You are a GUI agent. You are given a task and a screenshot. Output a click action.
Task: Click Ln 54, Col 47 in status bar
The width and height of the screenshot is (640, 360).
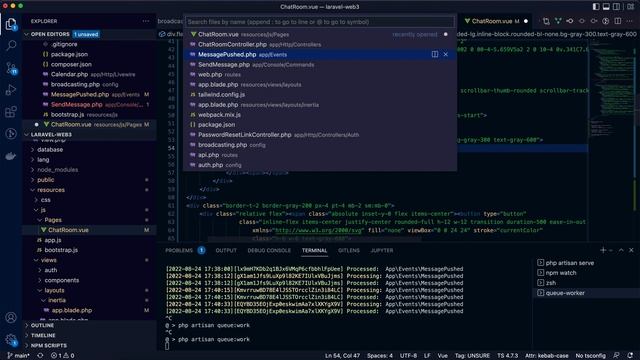pos(342,356)
